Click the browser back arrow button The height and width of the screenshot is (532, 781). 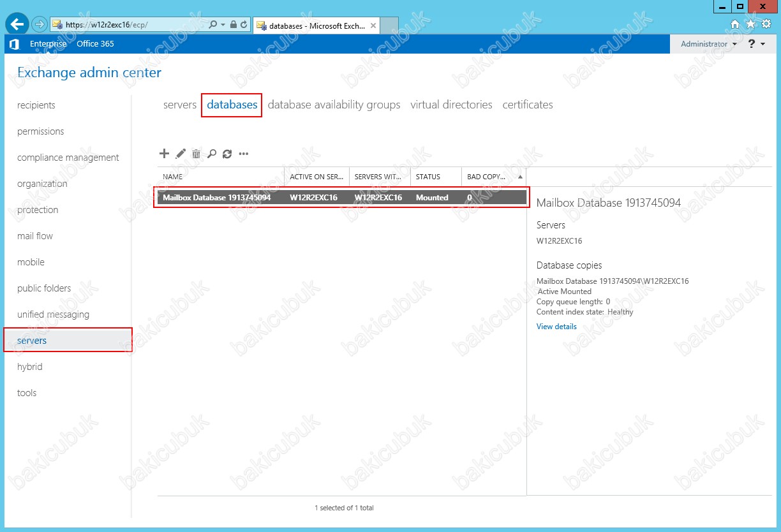tap(17, 24)
